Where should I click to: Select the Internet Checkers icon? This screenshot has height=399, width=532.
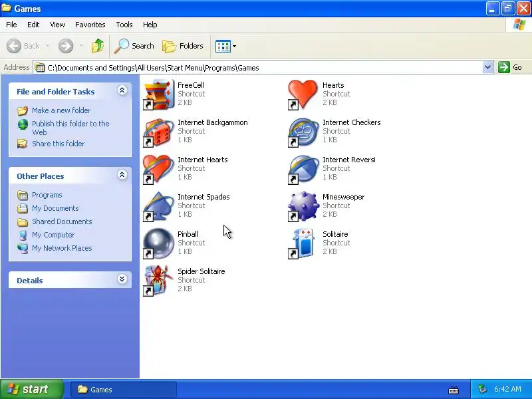click(x=303, y=132)
